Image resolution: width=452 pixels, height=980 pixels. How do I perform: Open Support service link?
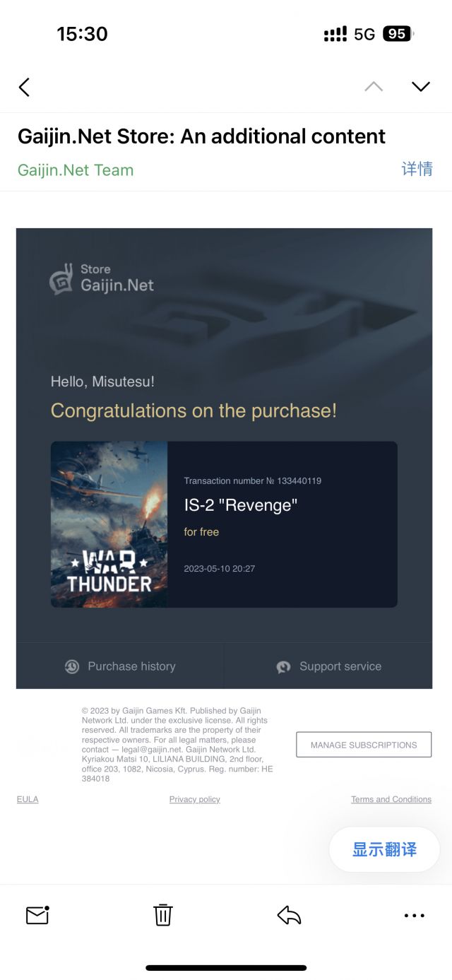(340, 666)
